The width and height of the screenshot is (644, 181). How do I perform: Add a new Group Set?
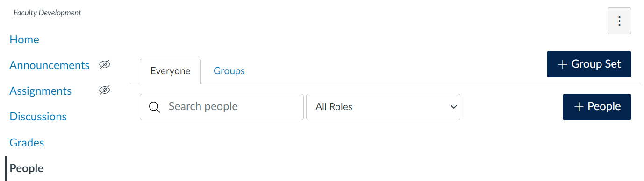point(589,64)
